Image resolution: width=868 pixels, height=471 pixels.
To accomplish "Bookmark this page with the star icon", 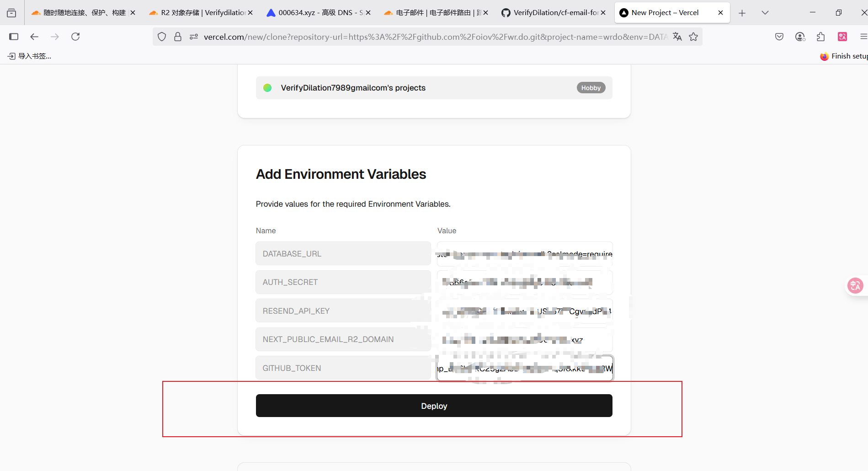I will [x=693, y=37].
